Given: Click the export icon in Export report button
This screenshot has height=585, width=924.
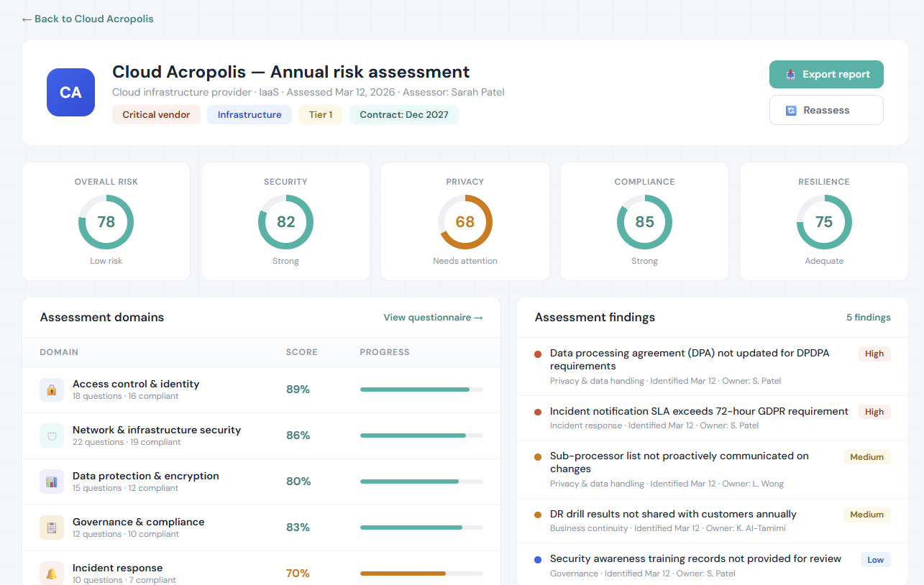Looking at the screenshot, I should tap(790, 74).
